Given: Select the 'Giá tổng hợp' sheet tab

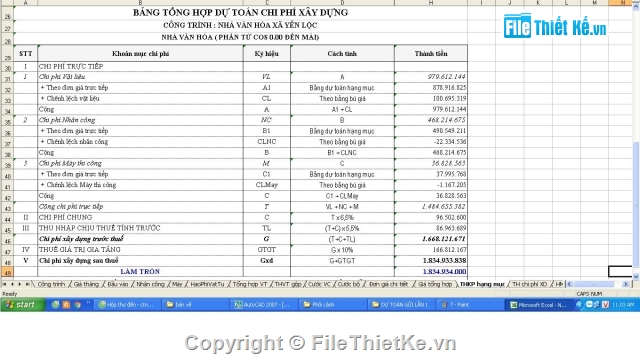Looking at the screenshot, I should pyautogui.click(x=435, y=284).
